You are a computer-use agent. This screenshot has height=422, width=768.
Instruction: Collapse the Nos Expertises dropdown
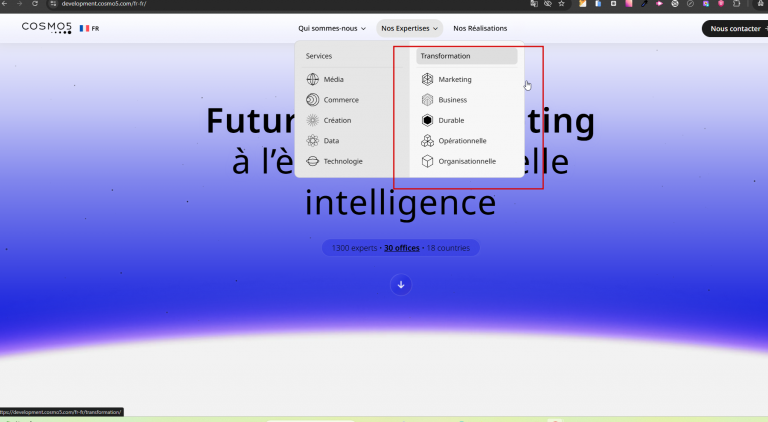tap(409, 28)
